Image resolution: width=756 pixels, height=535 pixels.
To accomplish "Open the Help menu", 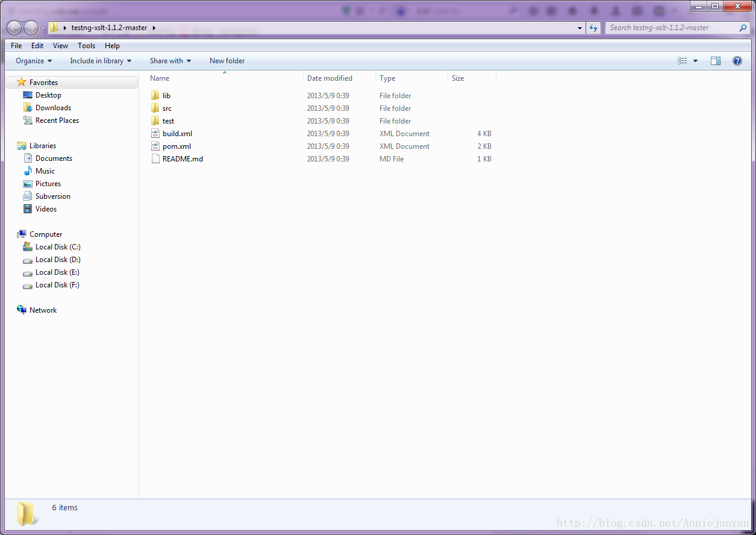I will coord(112,46).
